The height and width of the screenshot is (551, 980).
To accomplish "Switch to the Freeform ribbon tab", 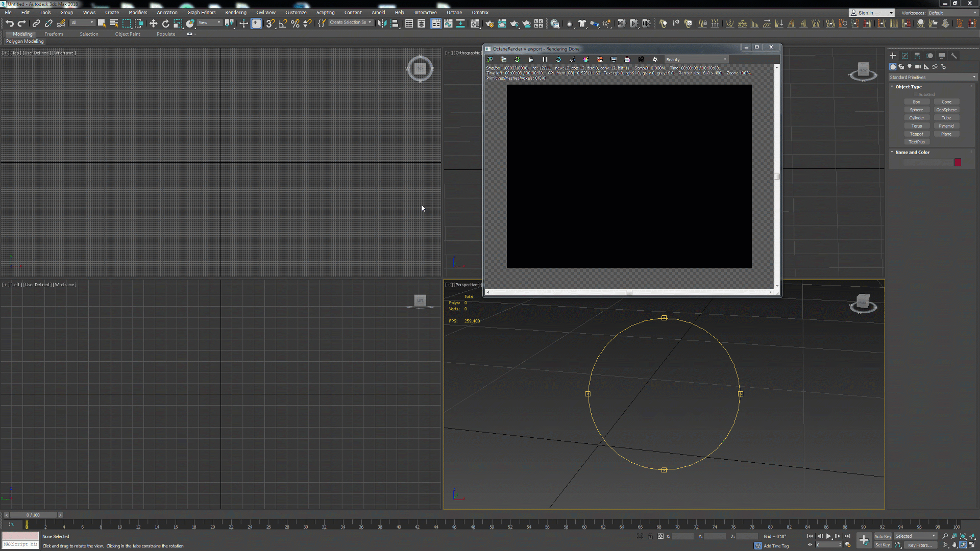I will coord(54,34).
